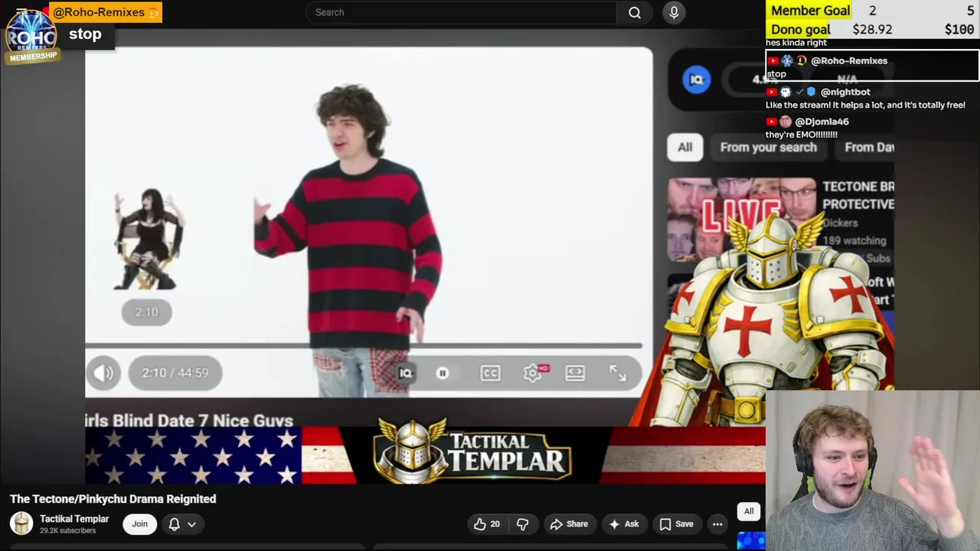Image resolution: width=980 pixels, height=551 pixels.
Task: Click the @nightbot username in chat
Action: (x=845, y=92)
